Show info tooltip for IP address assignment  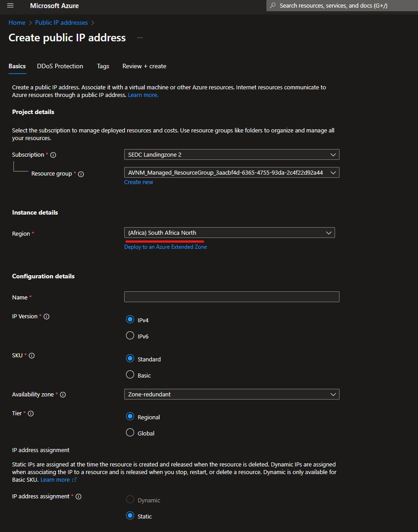pyautogui.click(x=78, y=497)
